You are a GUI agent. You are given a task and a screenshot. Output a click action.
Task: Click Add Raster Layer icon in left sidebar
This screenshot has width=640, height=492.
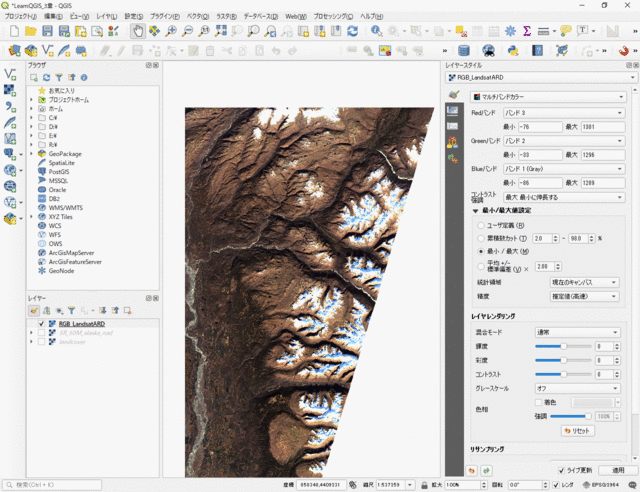pyautogui.click(x=10, y=90)
